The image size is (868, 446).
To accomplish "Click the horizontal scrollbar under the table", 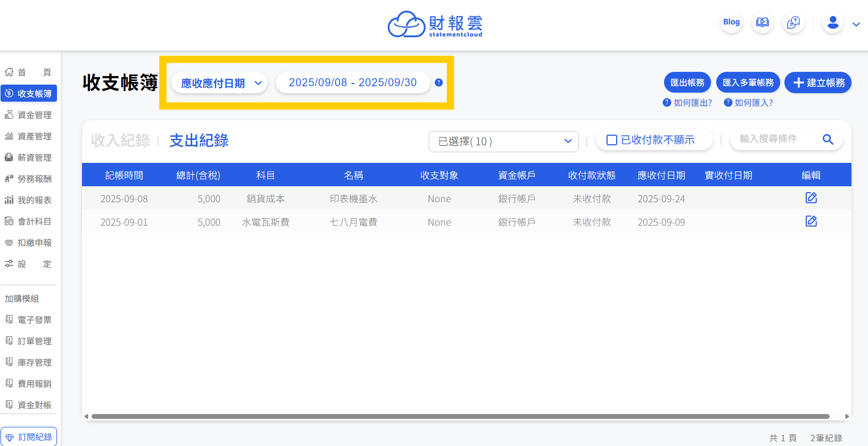I will pyautogui.click(x=460, y=417).
